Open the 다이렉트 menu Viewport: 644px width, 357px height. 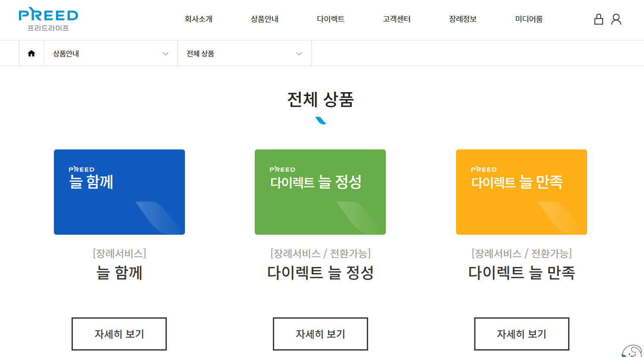click(331, 19)
